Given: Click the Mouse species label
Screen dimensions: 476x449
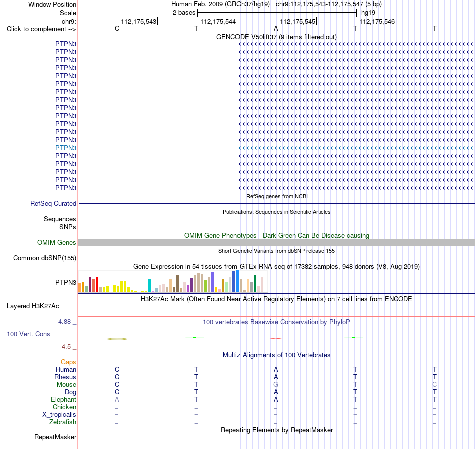Looking at the screenshot, I should click(66, 385).
